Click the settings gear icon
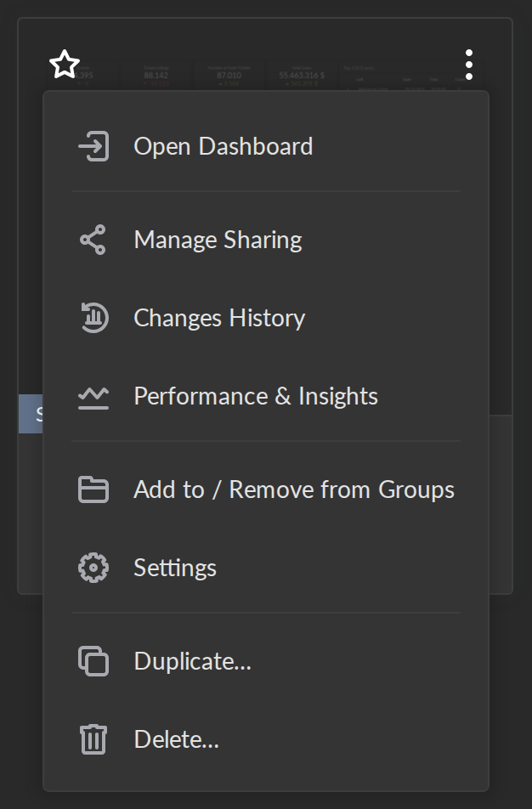Screen dimensions: 532x809 93,568
